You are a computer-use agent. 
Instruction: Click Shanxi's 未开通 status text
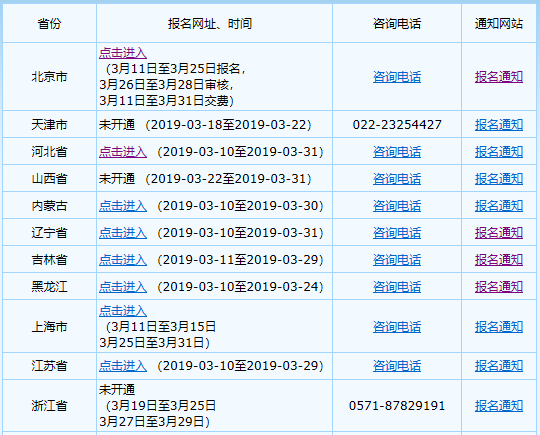[x=117, y=179]
